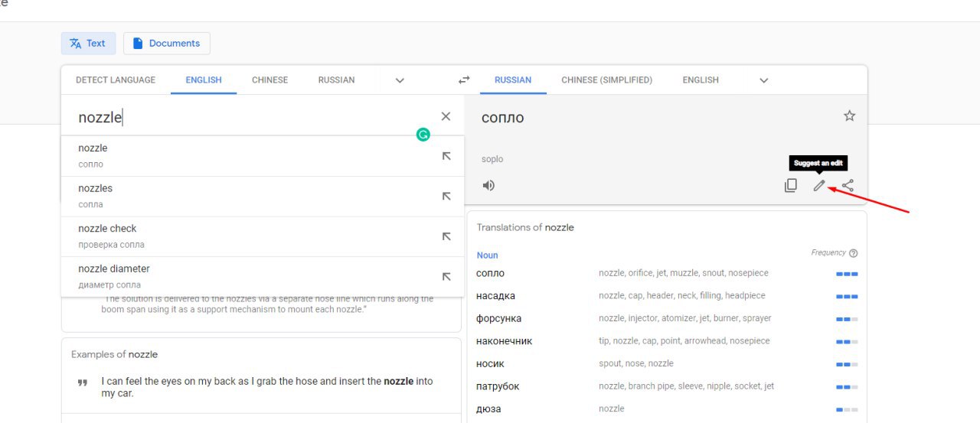This screenshot has height=423, width=980.
Task: Click reverse translation "injector"
Action: pos(644,318)
